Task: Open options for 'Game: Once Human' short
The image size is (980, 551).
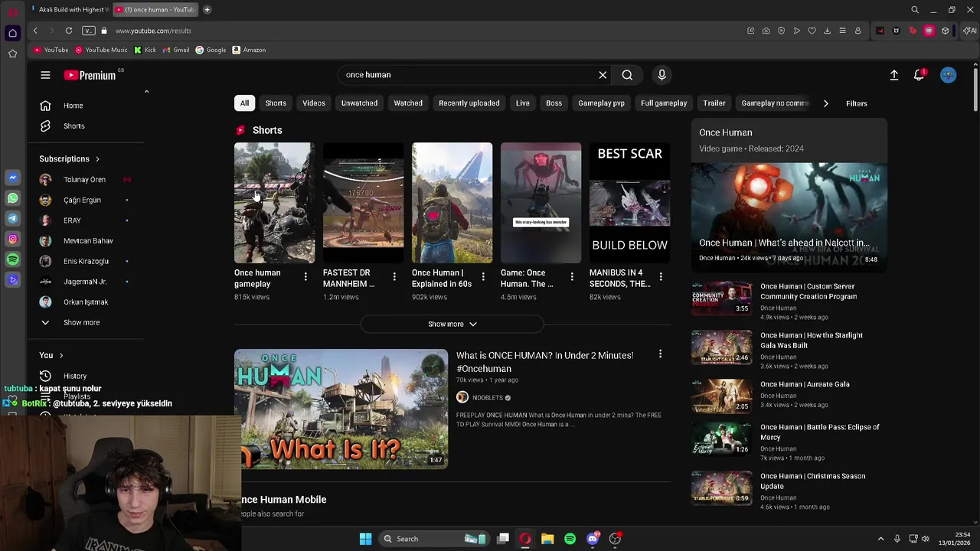Action: click(x=572, y=276)
